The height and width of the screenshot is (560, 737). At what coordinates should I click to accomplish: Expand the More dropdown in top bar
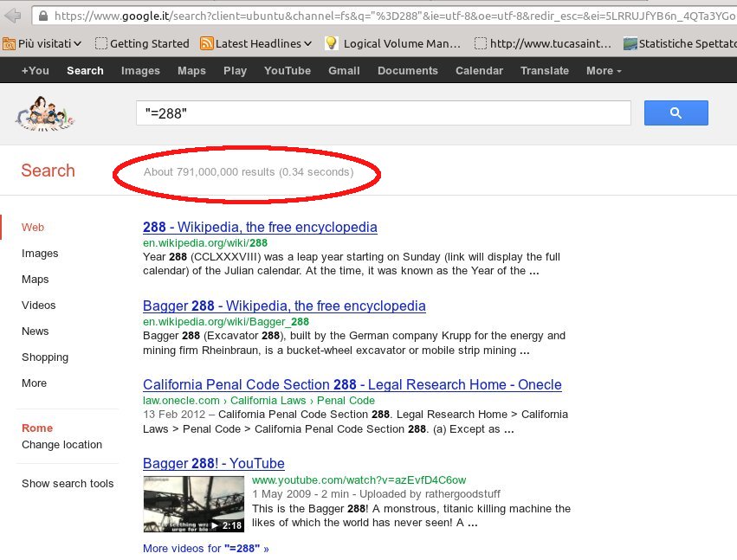604,71
